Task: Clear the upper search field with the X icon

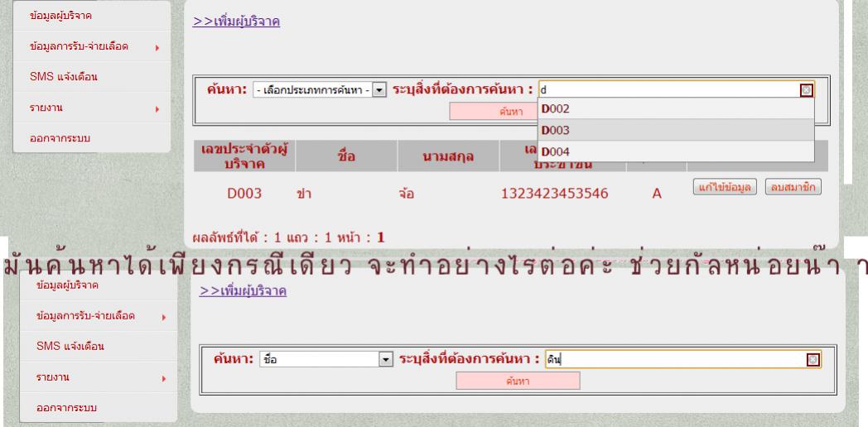Action: [807, 90]
